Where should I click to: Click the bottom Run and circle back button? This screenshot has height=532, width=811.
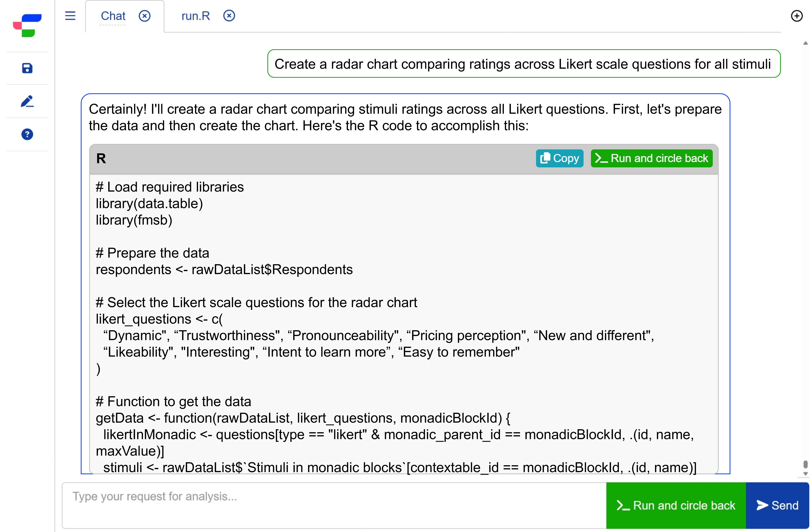(x=676, y=505)
